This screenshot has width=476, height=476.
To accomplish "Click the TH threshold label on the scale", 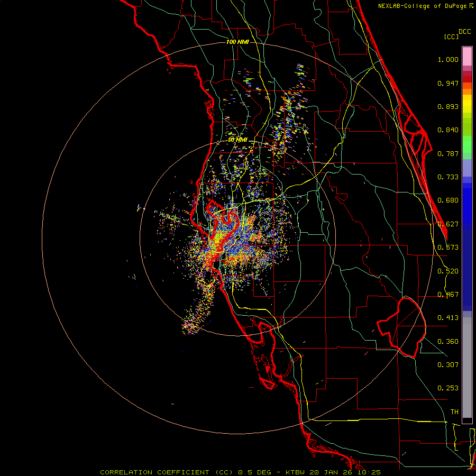I will [x=454, y=412].
